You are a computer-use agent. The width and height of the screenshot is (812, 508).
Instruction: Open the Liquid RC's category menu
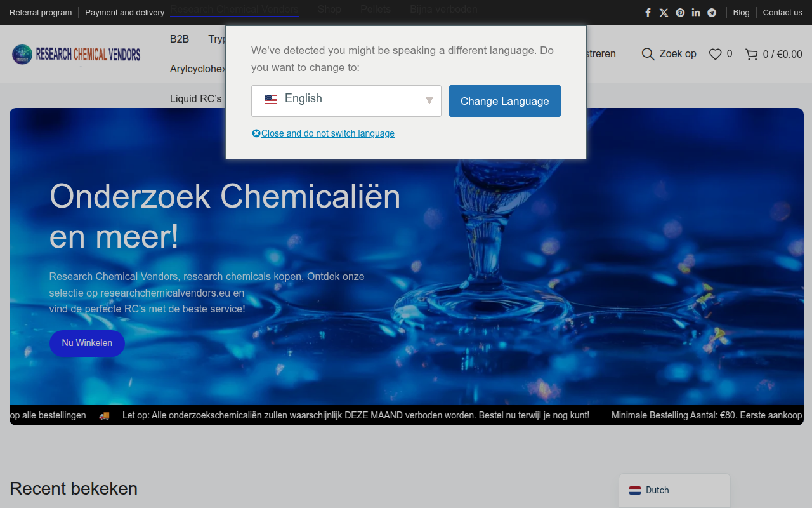click(x=196, y=98)
